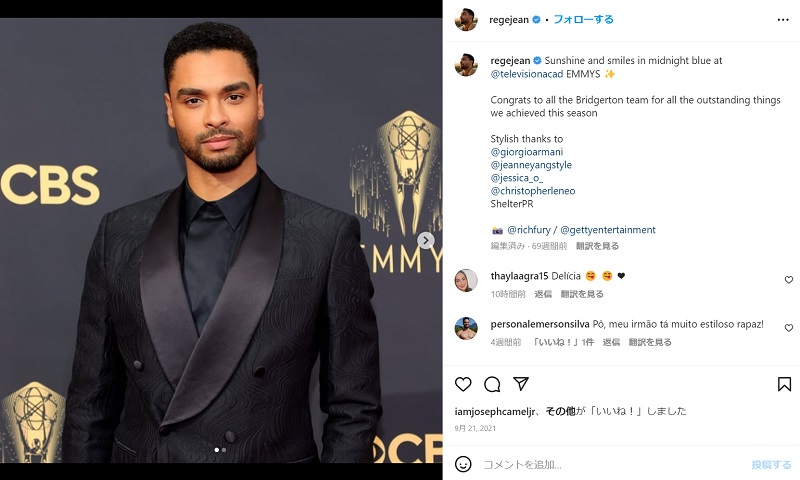
Task: Show caption translation 翻訳を見る
Action: (x=597, y=246)
